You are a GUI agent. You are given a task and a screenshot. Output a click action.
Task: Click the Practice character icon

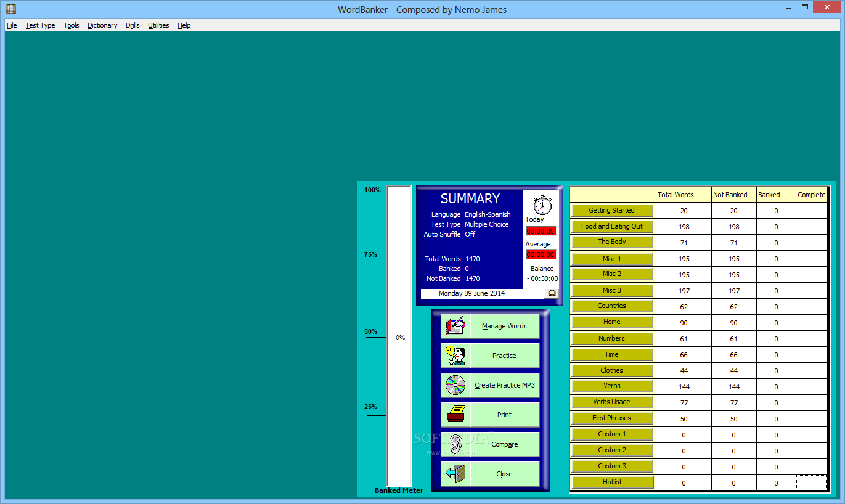click(x=455, y=356)
